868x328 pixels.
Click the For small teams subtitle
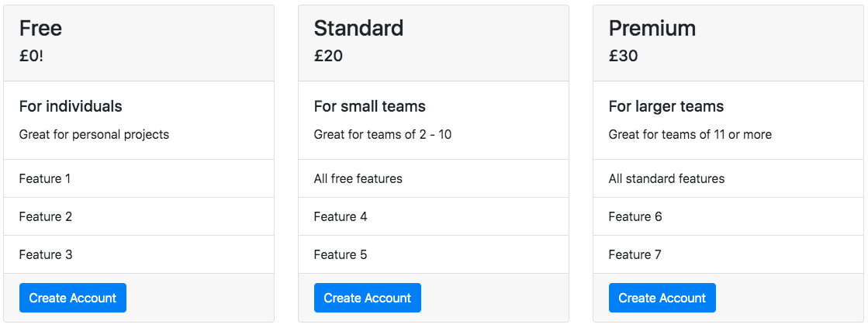click(x=369, y=106)
